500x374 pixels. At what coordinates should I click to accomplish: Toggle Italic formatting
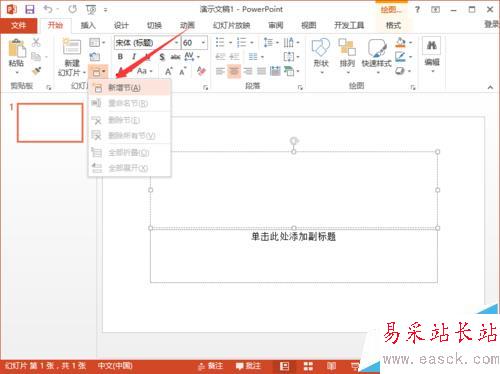[134, 57]
